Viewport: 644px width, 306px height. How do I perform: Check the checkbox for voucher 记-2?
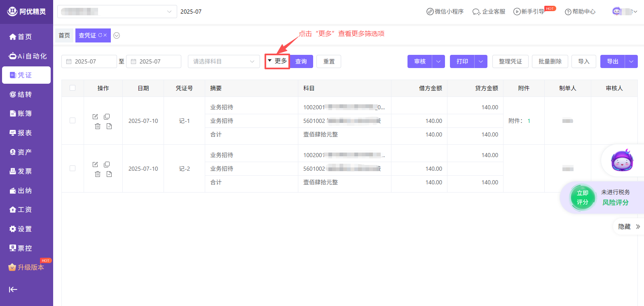tap(73, 168)
